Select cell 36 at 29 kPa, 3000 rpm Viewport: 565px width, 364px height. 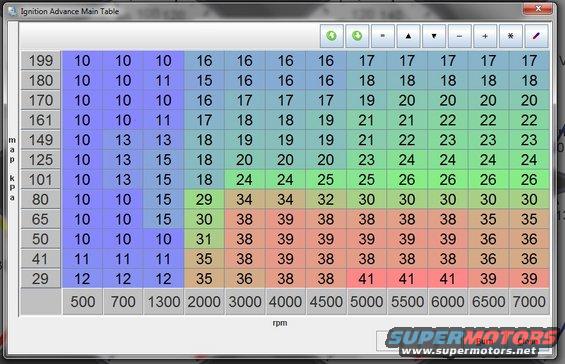coord(245,279)
